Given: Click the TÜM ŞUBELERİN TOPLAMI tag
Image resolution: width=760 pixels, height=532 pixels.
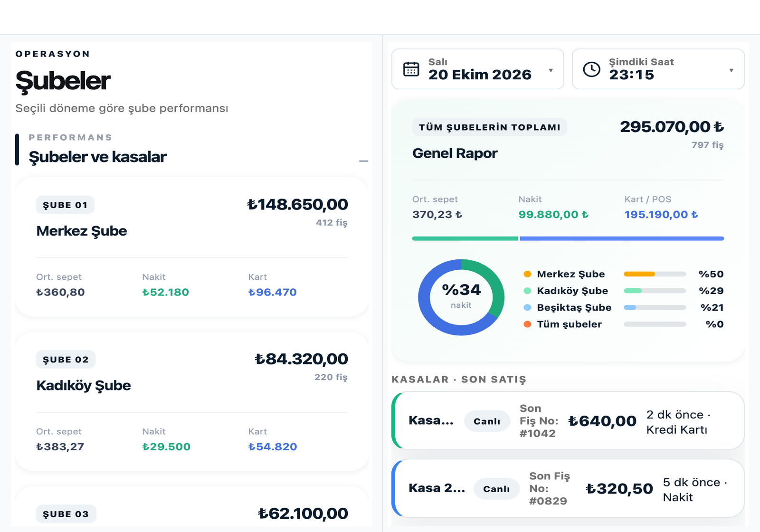Looking at the screenshot, I should pyautogui.click(x=490, y=127).
